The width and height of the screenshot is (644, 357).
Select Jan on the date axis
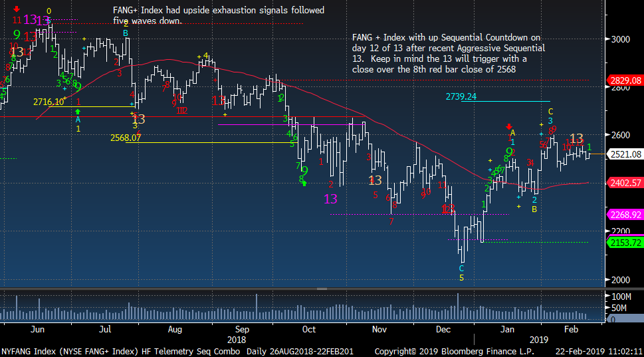(507, 330)
